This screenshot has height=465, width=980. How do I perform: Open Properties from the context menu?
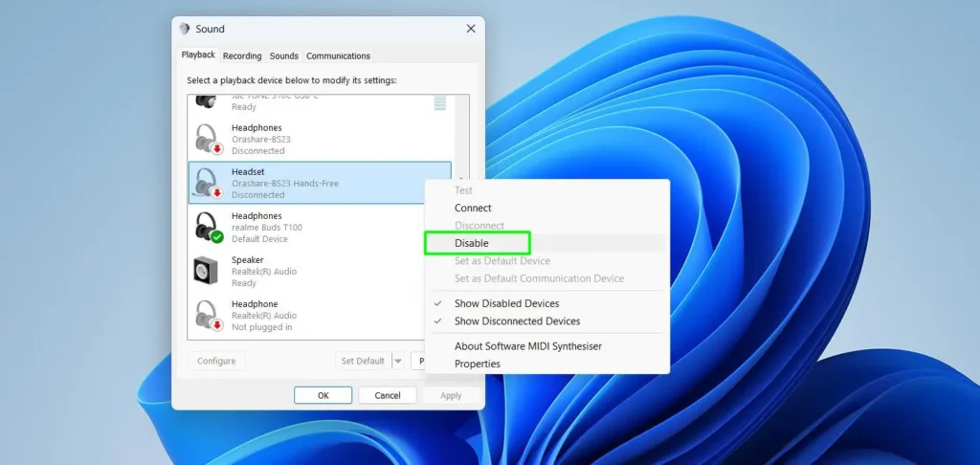click(x=477, y=364)
